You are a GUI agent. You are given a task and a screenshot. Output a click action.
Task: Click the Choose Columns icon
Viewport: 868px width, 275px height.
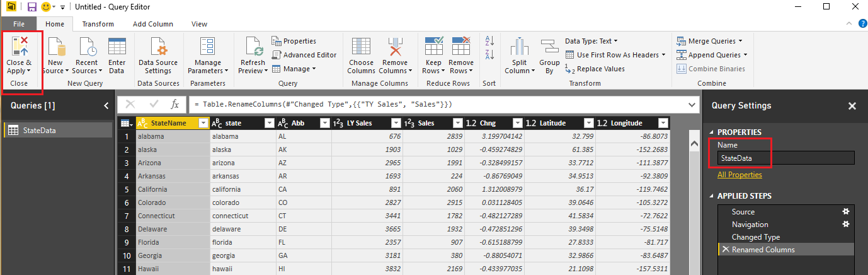pos(361,47)
